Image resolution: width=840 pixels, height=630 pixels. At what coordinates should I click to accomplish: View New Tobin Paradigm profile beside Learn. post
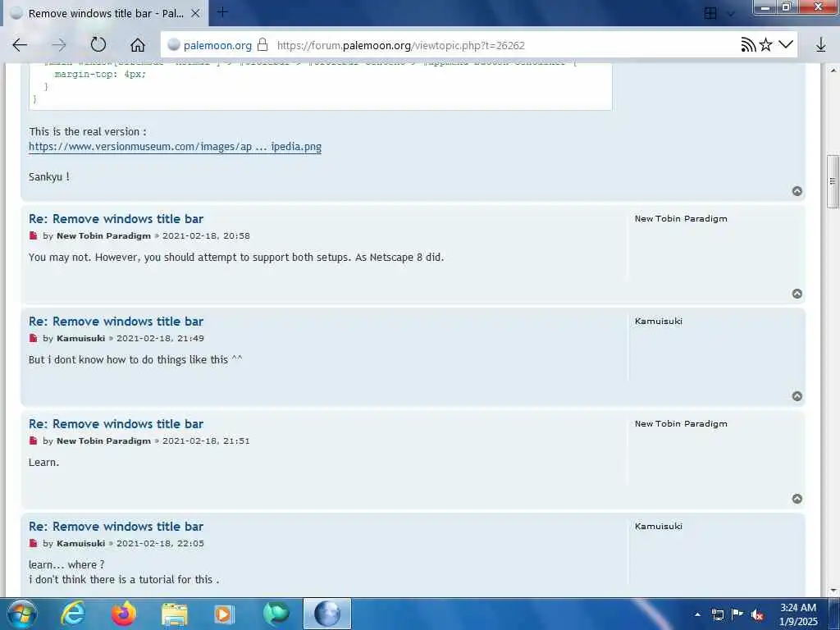click(681, 423)
